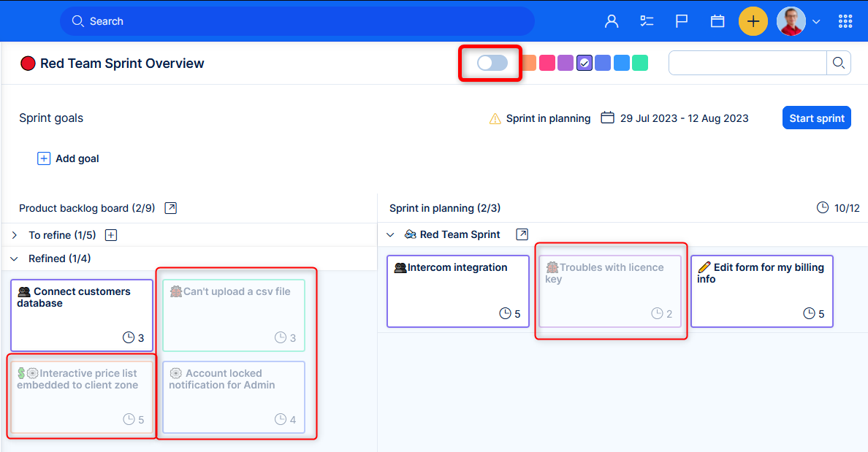Image resolution: width=868 pixels, height=452 pixels.
Task: Collapse the Red Team Sprint group
Action: click(x=390, y=234)
